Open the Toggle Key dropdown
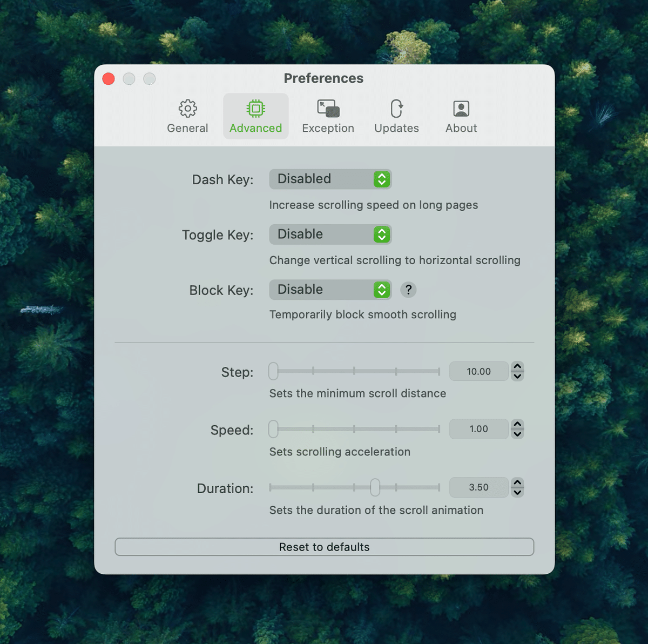The width and height of the screenshot is (648, 644). pyautogui.click(x=330, y=234)
